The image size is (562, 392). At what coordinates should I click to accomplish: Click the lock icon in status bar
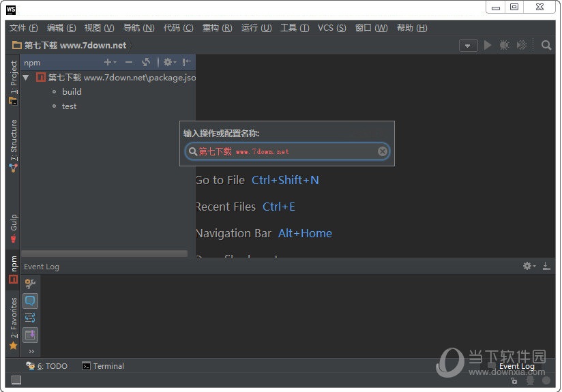[x=514, y=380]
